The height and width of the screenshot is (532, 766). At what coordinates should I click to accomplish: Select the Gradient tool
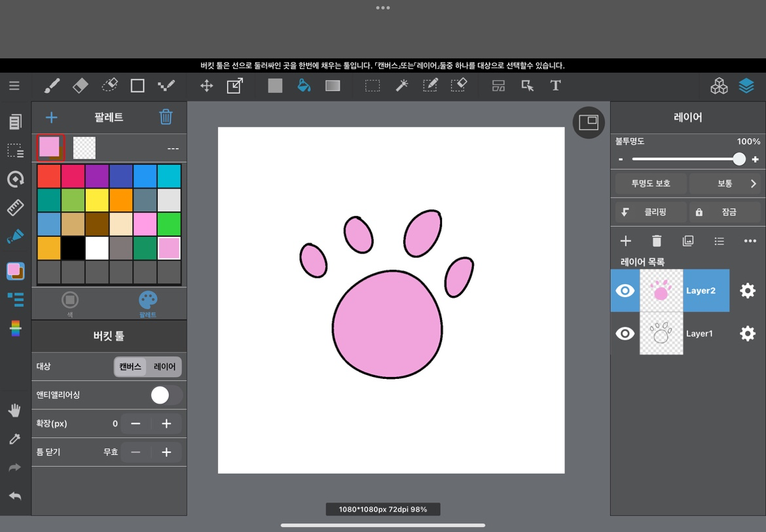pyautogui.click(x=333, y=86)
